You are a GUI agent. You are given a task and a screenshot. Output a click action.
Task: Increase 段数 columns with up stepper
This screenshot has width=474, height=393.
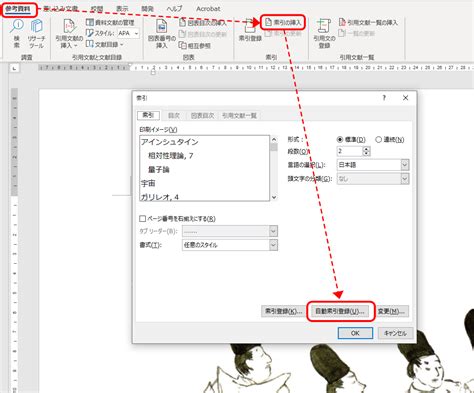click(x=366, y=149)
